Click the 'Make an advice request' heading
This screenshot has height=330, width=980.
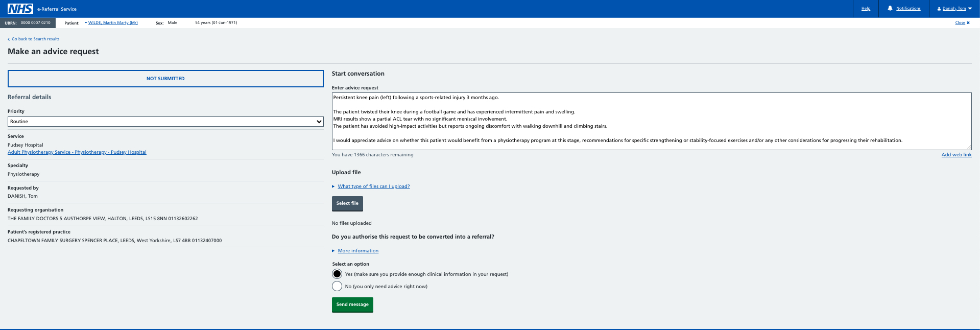coord(53,52)
